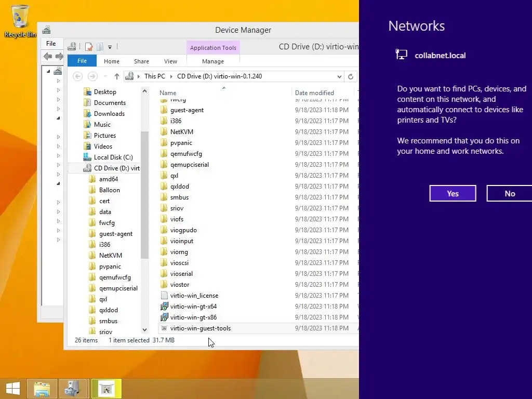532x399 pixels.
Task: Select amd64 folder in navigation tree
Action: [108, 179]
